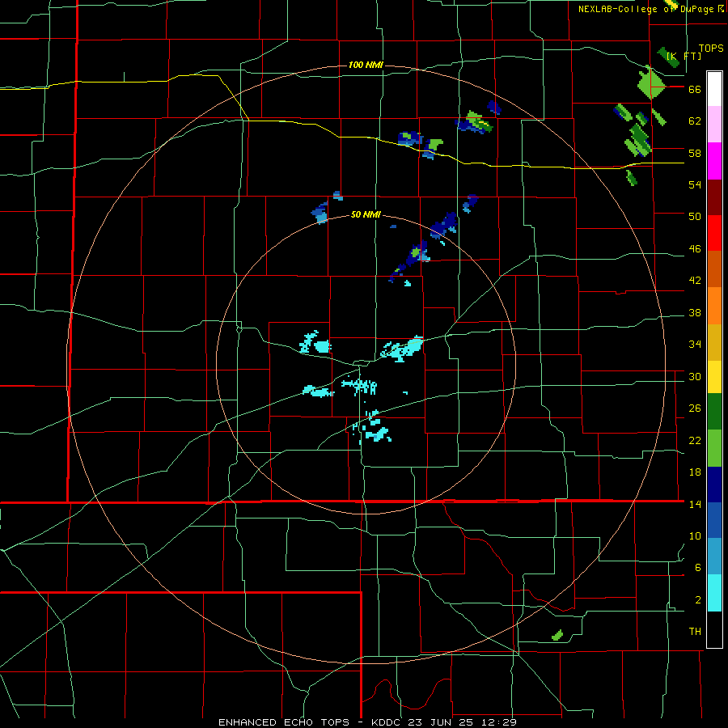
Task: Click the "TOPS" legend heading
Action: tap(711, 48)
